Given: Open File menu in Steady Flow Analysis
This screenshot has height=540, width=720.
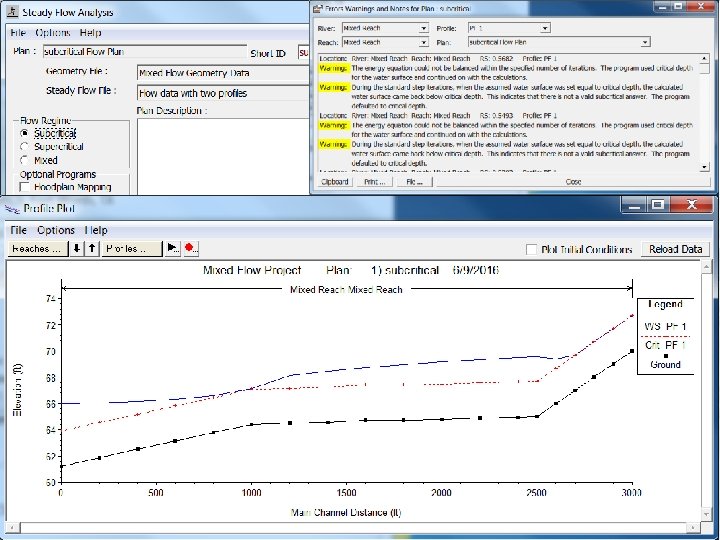Looking at the screenshot, I should pyautogui.click(x=18, y=33).
